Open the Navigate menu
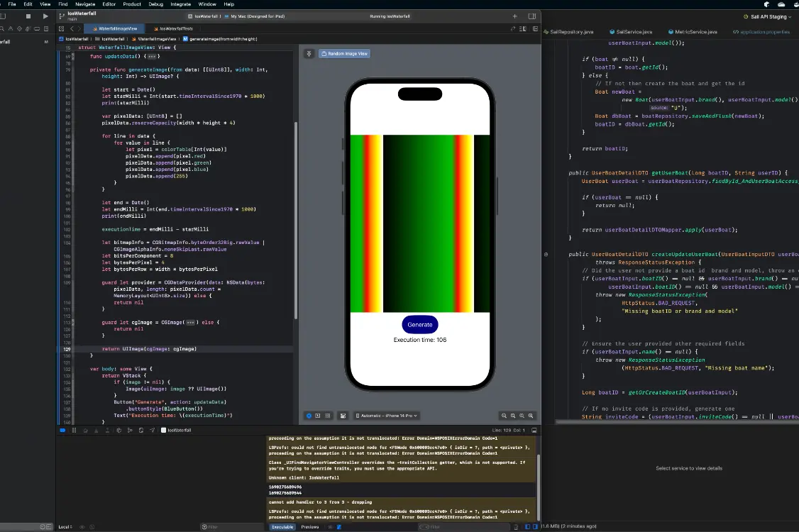Image resolution: width=799 pixels, height=532 pixels. point(85,4)
